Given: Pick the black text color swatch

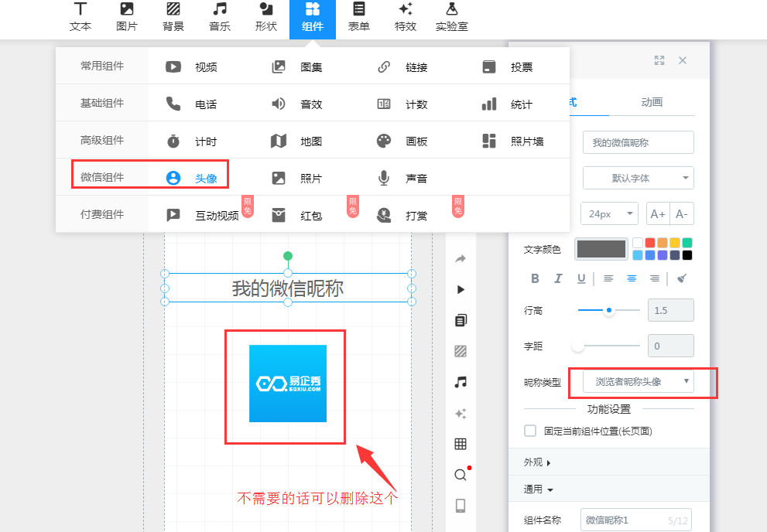Looking at the screenshot, I should pos(687,255).
